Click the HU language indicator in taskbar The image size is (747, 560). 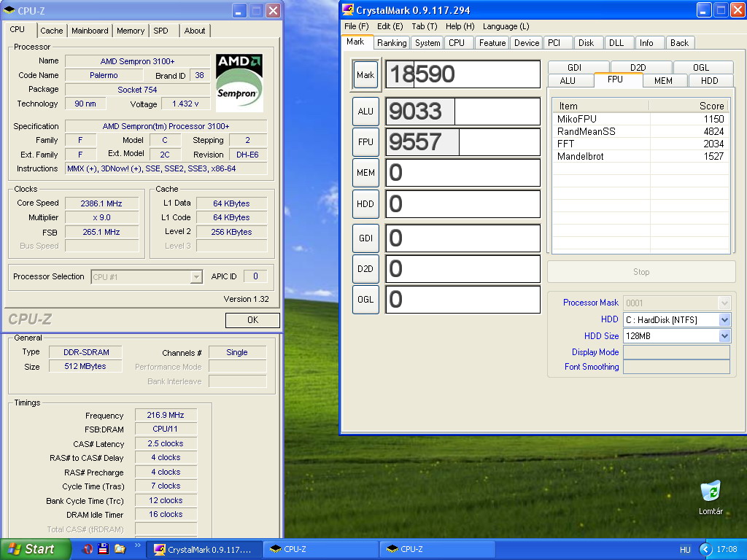point(685,550)
